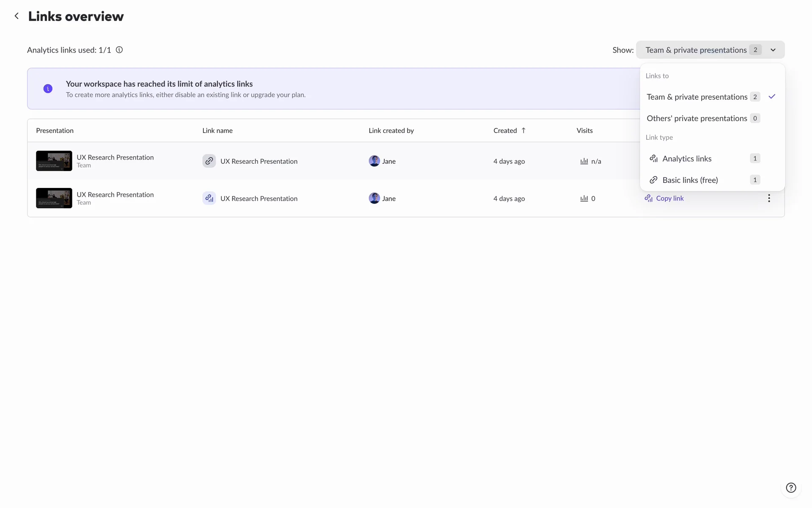Click Jane's avatar in the second row
This screenshot has width=812, height=508.
coord(374,198)
